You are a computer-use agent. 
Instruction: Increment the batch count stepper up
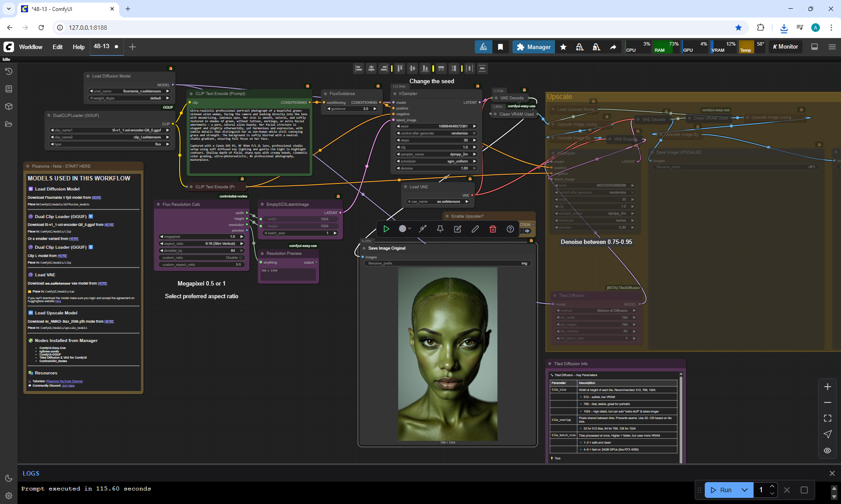pos(772,487)
